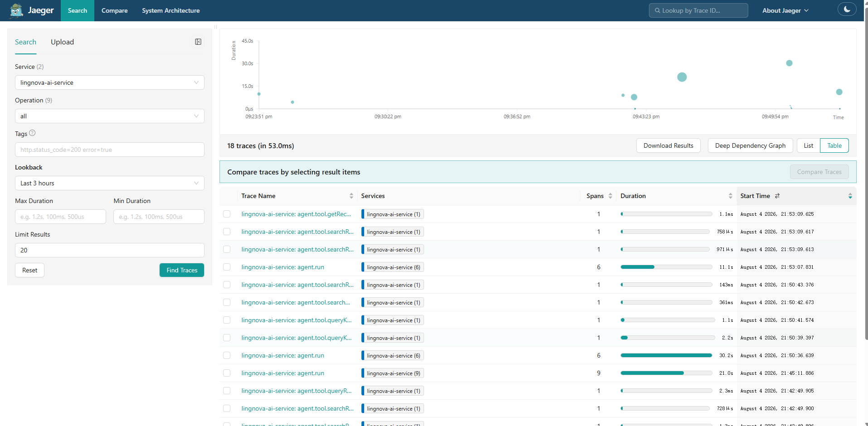The height and width of the screenshot is (426, 868).
Task: Click the Reset button
Action: (x=30, y=270)
